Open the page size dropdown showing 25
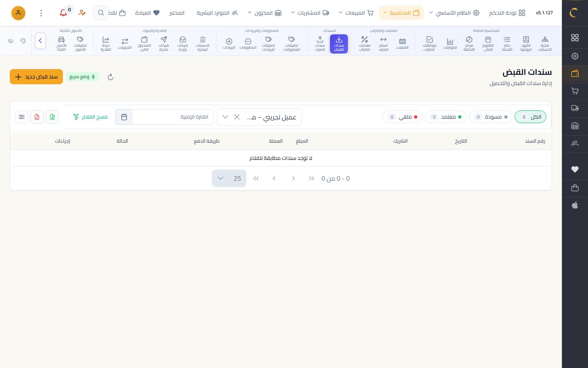The height and width of the screenshot is (368, 588). click(x=229, y=178)
